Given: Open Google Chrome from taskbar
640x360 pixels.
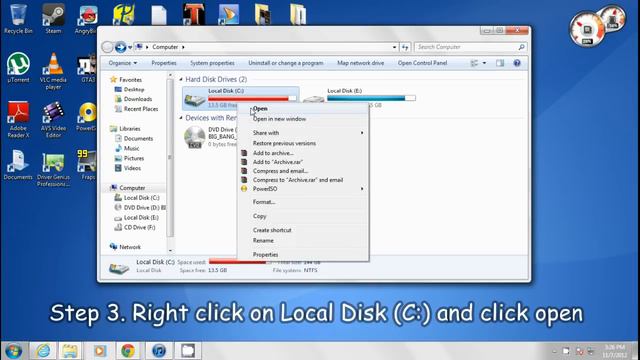Looking at the screenshot, I should click(x=128, y=351).
